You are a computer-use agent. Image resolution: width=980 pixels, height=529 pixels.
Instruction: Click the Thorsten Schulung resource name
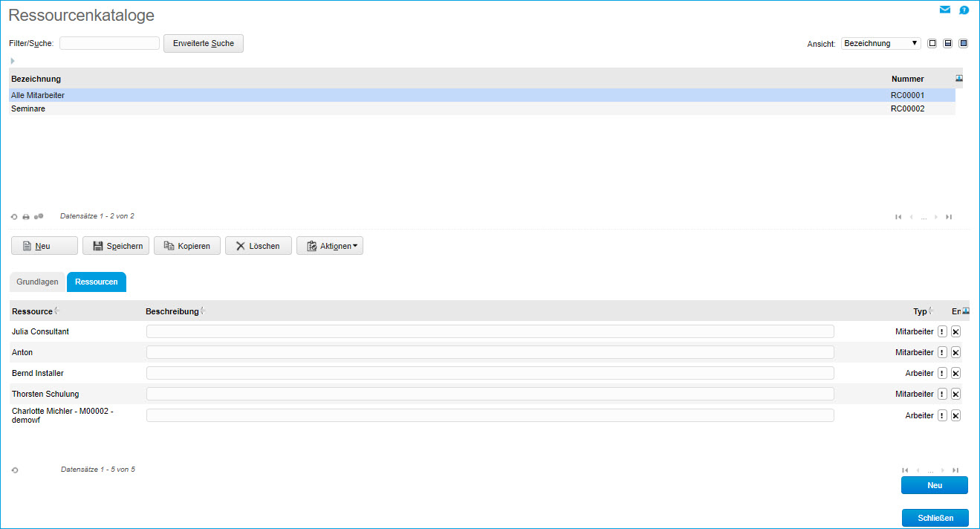[x=45, y=394]
